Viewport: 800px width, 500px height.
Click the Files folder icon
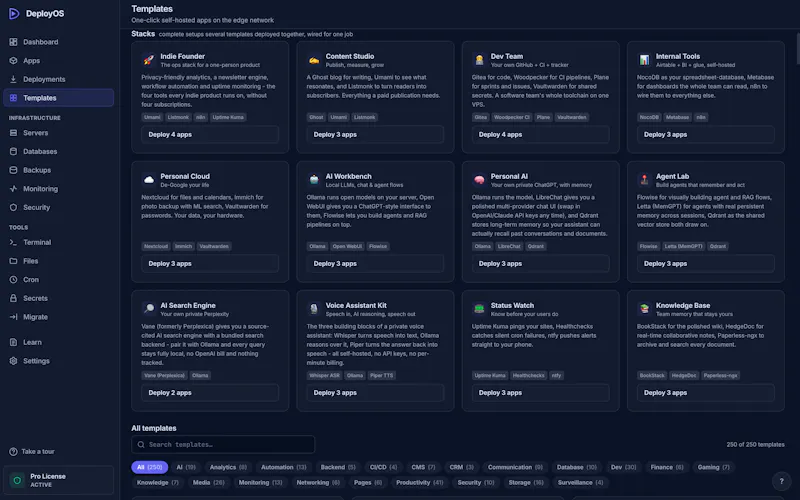13,261
